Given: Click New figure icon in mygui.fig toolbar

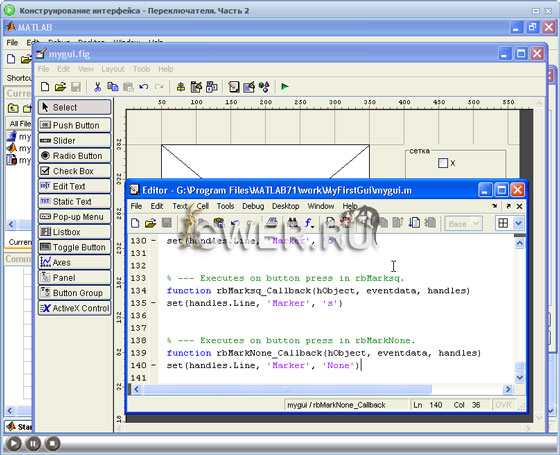Looking at the screenshot, I should [x=45, y=86].
